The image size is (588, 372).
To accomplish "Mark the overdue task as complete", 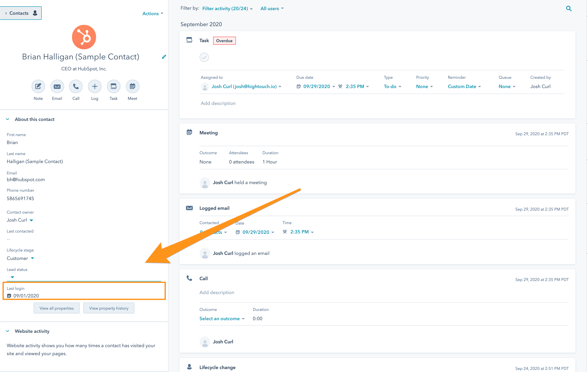I will (x=204, y=57).
